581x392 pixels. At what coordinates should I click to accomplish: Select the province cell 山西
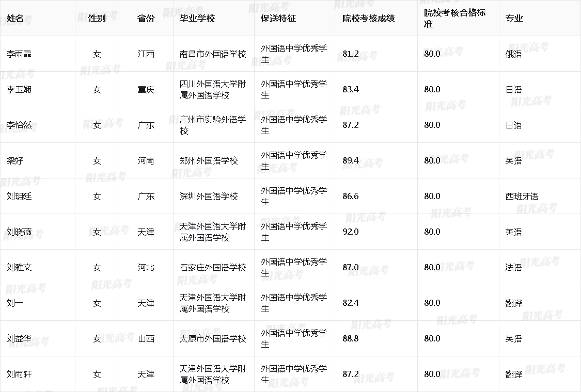tap(146, 339)
